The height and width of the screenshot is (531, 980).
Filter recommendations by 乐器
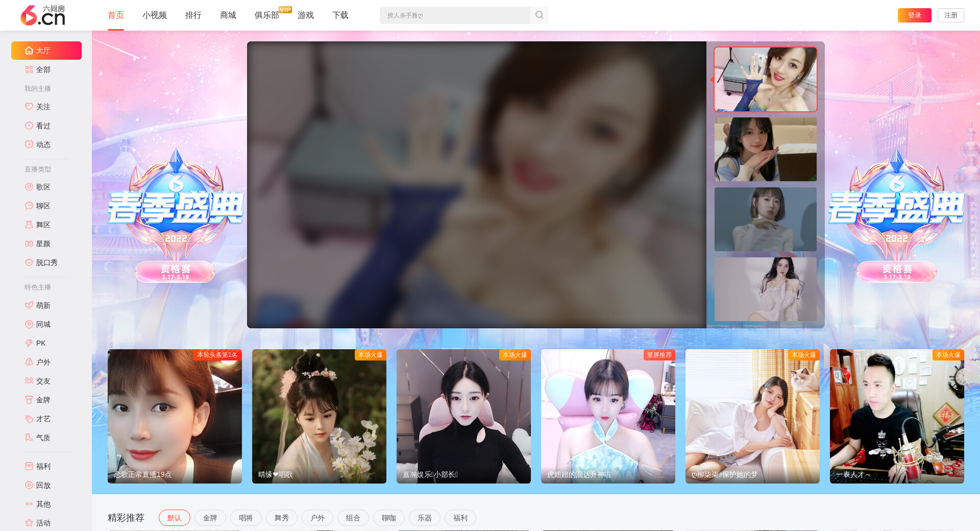(425, 518)
